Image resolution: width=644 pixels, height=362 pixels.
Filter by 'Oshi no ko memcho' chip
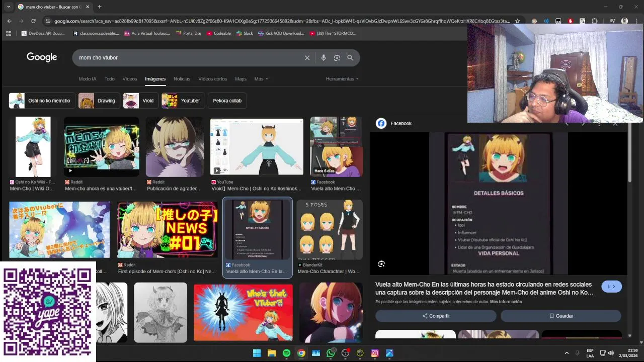42,101
